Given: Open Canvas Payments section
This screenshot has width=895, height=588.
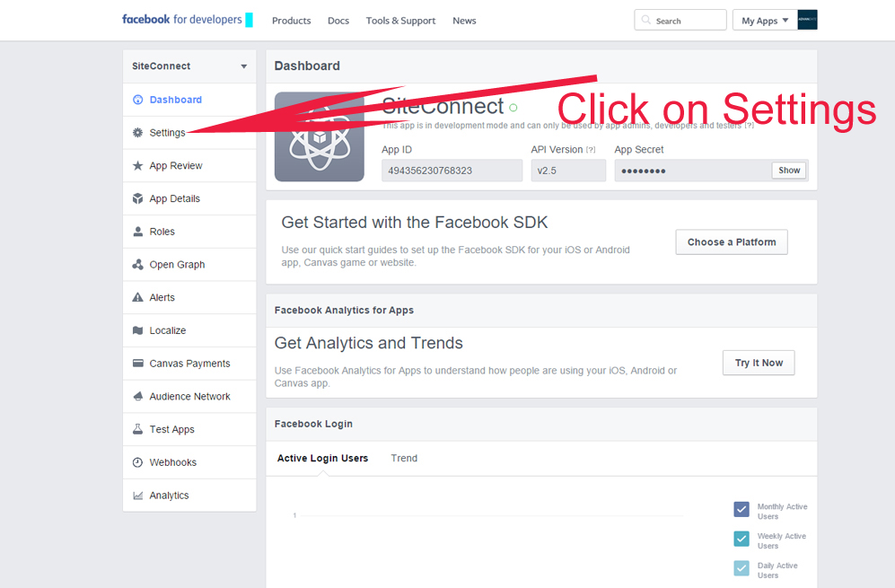Looking at the screenshot, I should click(x=189, y=364).
